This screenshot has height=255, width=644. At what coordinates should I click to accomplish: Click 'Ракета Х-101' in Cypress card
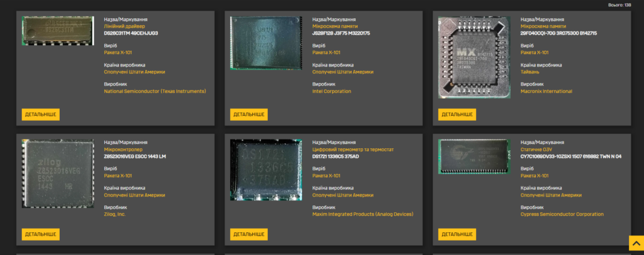(535, 176)
